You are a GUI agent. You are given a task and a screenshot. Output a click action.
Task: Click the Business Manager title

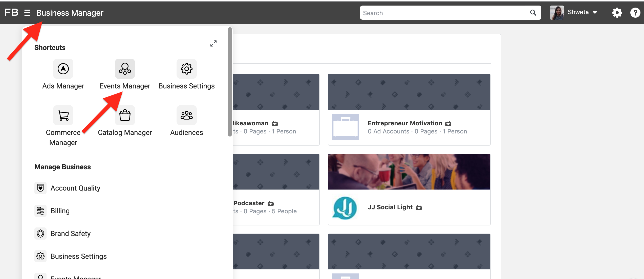pos(70,13)
